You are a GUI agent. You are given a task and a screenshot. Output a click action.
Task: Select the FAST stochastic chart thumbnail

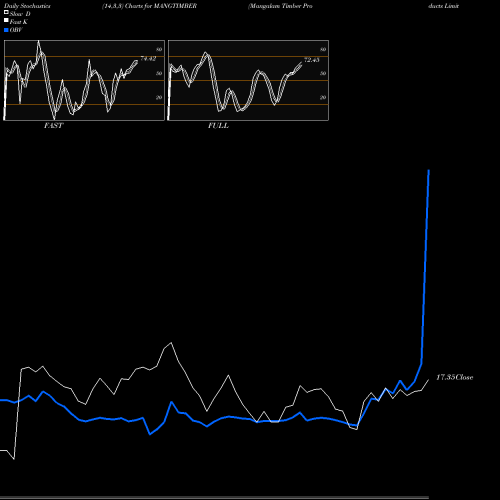pyautogui.click(x=84, y=80)
